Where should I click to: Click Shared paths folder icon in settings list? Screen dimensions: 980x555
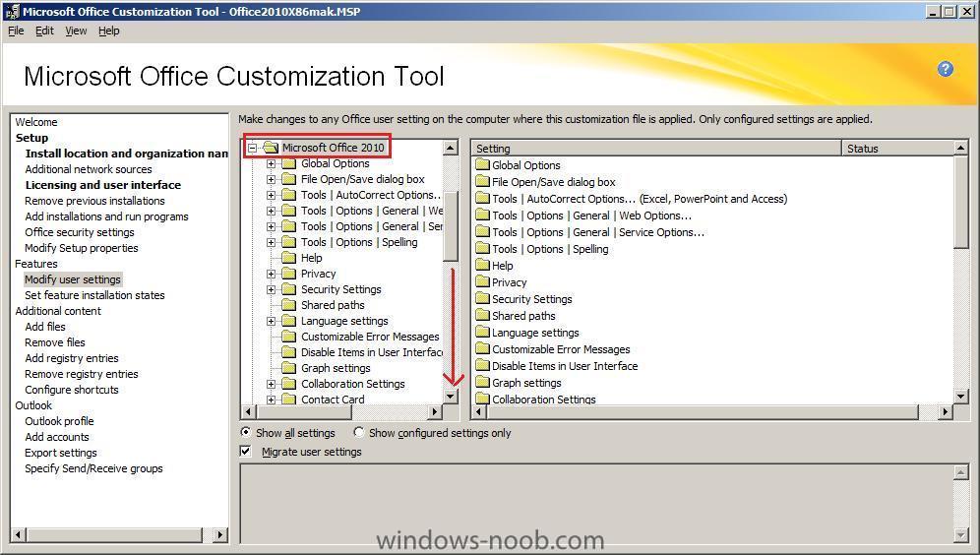tap(482, 316)
